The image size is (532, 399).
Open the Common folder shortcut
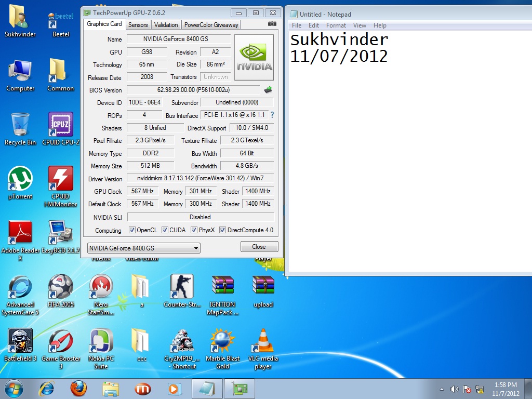tap(60, 75)
